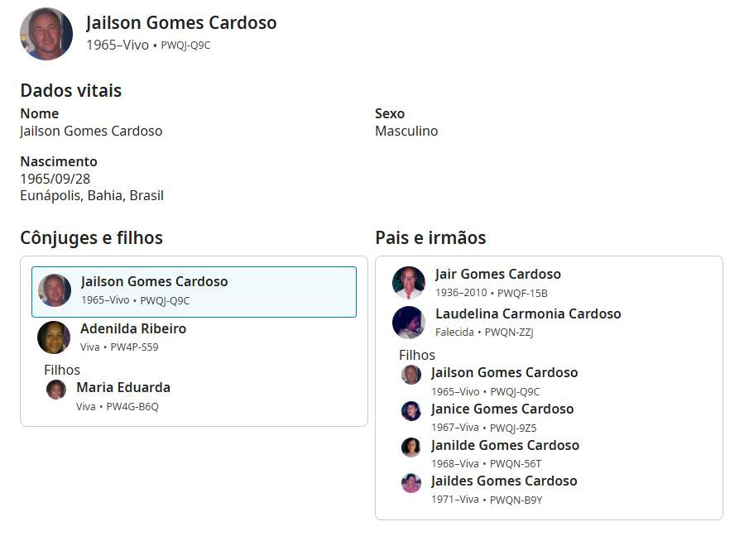Viewport: 744px width, 560px height.
Task: Open Laudelina Carmonia Cardoso's name link
Action: [528, 314]
